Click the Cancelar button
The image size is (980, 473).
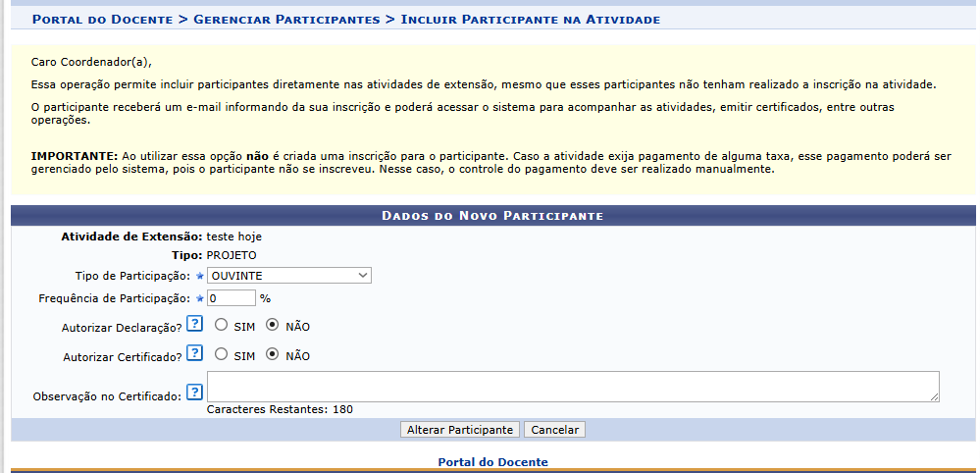555,430
